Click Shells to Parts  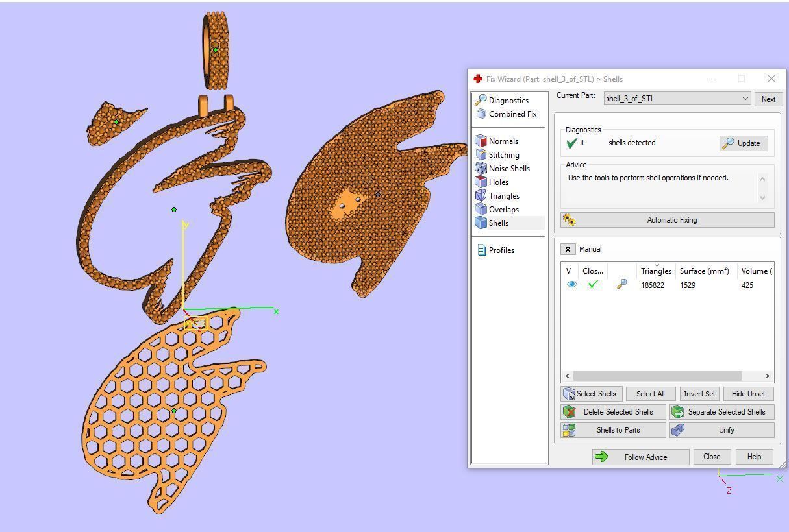tap(613, 430)
